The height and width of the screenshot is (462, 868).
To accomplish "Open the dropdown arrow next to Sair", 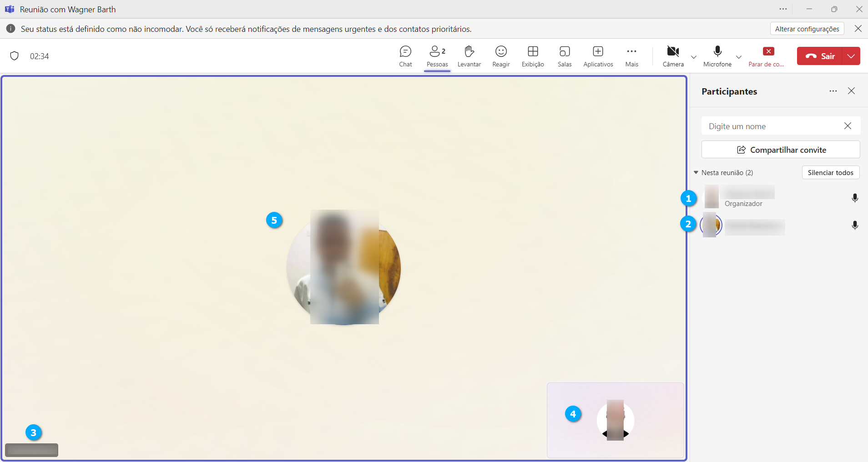I will (851, 56).
